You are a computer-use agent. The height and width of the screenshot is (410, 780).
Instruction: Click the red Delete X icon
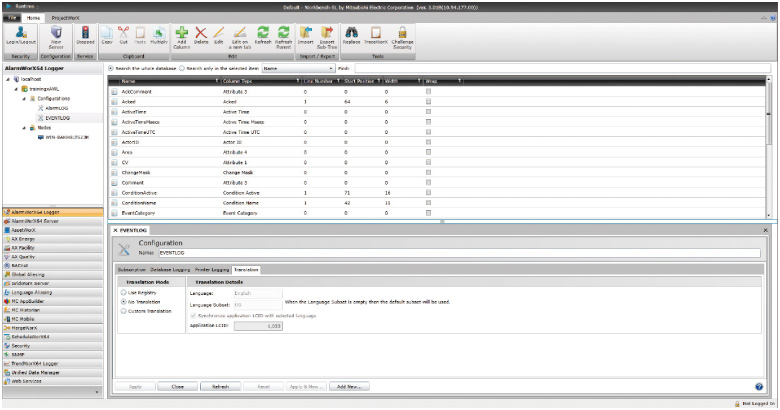point(201,33)
